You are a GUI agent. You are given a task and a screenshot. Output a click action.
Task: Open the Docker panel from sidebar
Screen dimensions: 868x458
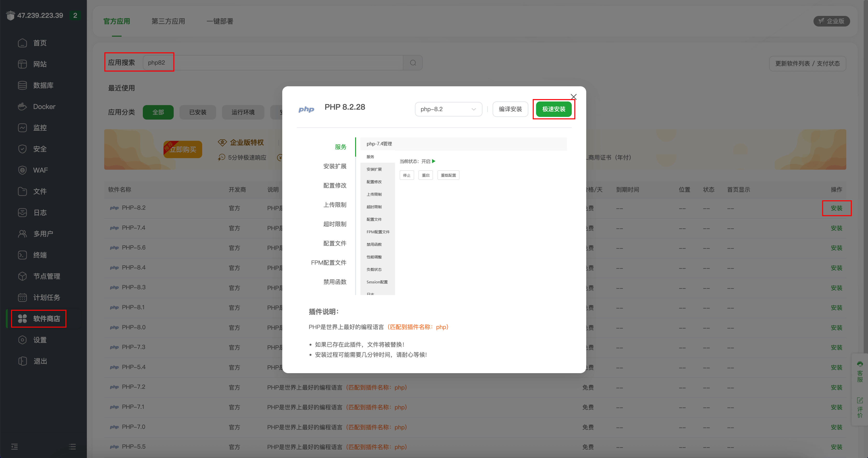coord(44,106)
